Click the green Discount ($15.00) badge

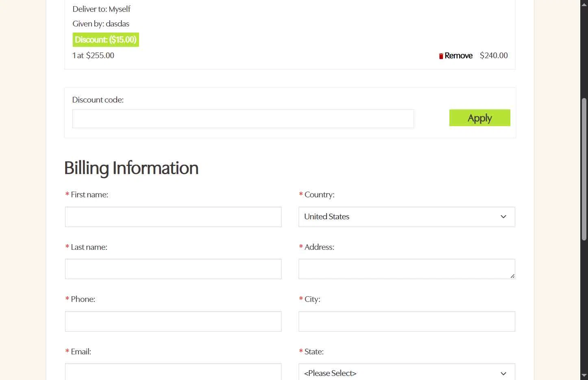pyautogui.click(x=106, y=40)
